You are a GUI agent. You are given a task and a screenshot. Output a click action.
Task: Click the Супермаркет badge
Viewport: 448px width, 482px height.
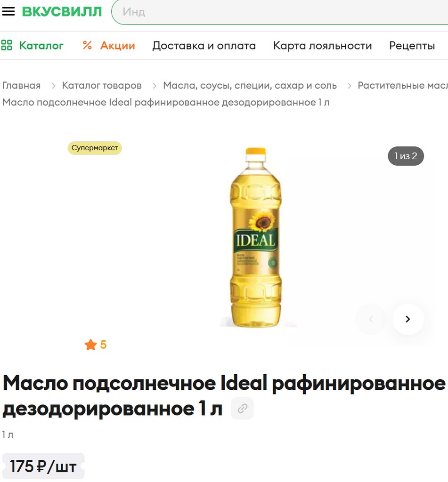click(x=95, y=148)
